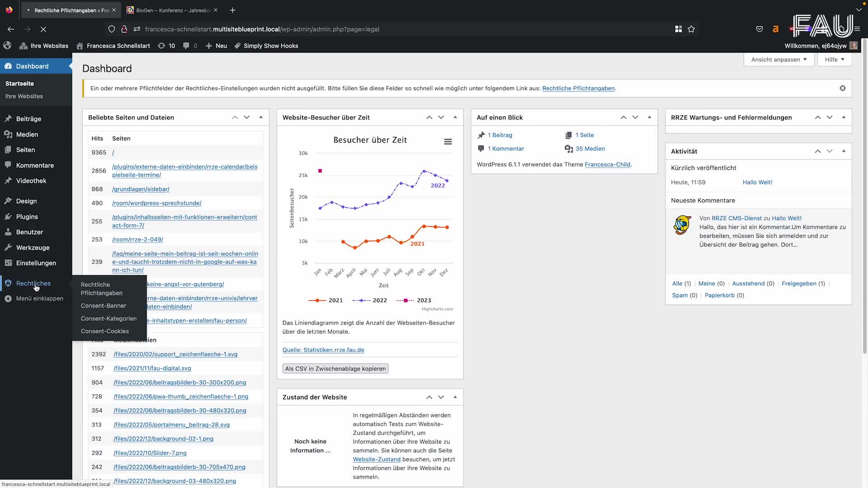Expand the Hilfe dropdown tab
This screenshot has height=488, width=868.
pyautogui.click(x=834, y=60)
